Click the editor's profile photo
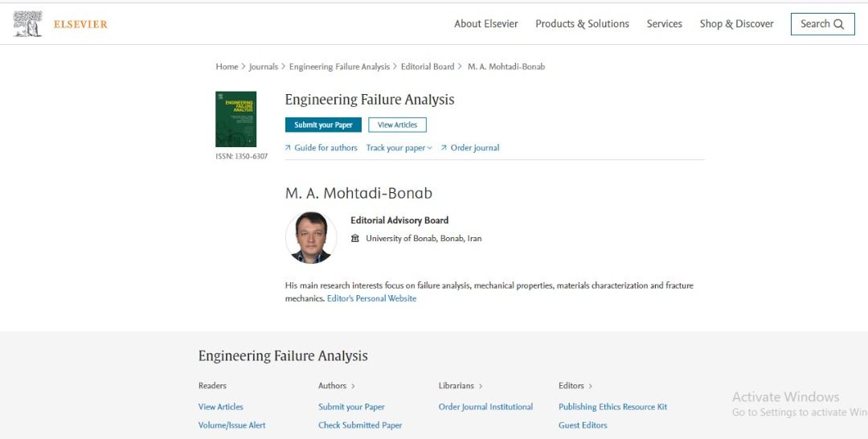 click(x=311, y=237)
